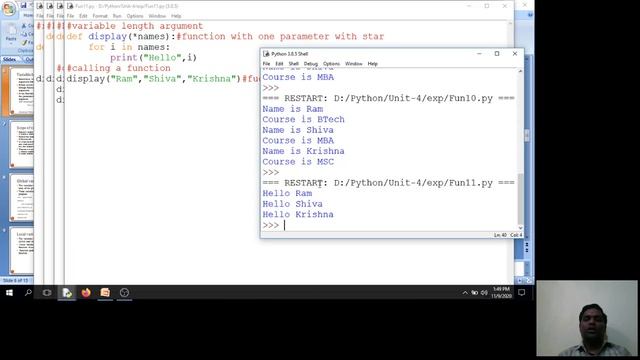This screenshot has width=640, height=360.
Task: Click the last >>> prompt input line in Shell
Action: pos(390,225)
